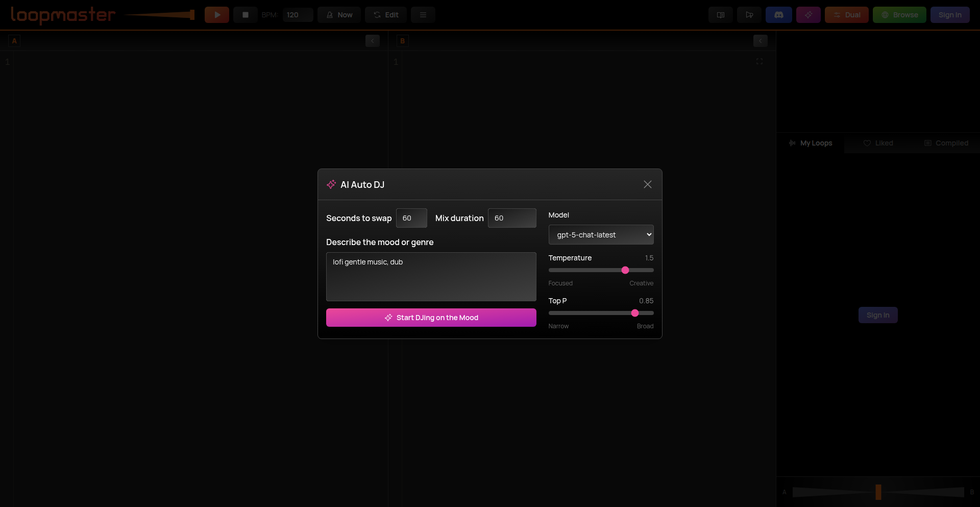Close the AI Auto DJ dialog
The height and width of the screenshot is (507, 980).
(x=647, y=184)
